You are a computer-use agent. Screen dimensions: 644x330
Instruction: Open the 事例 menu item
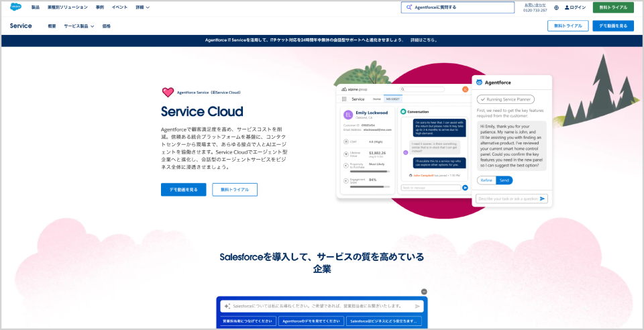coord(100,7)
